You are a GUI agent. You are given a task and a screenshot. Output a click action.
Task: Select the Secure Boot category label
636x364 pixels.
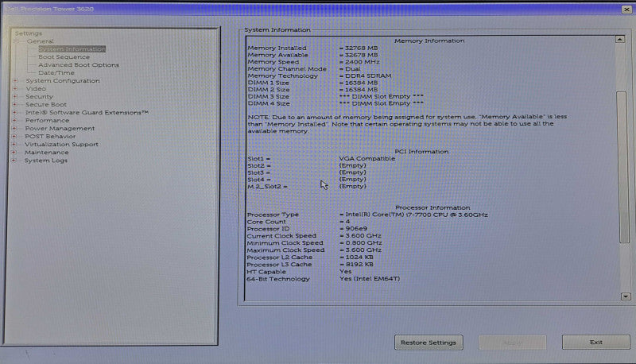(46, 104)
